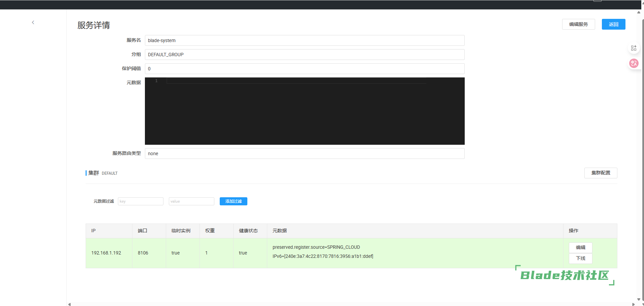
Task: Click the 服务名 field containing blade-system
Action: click(304, 40)
